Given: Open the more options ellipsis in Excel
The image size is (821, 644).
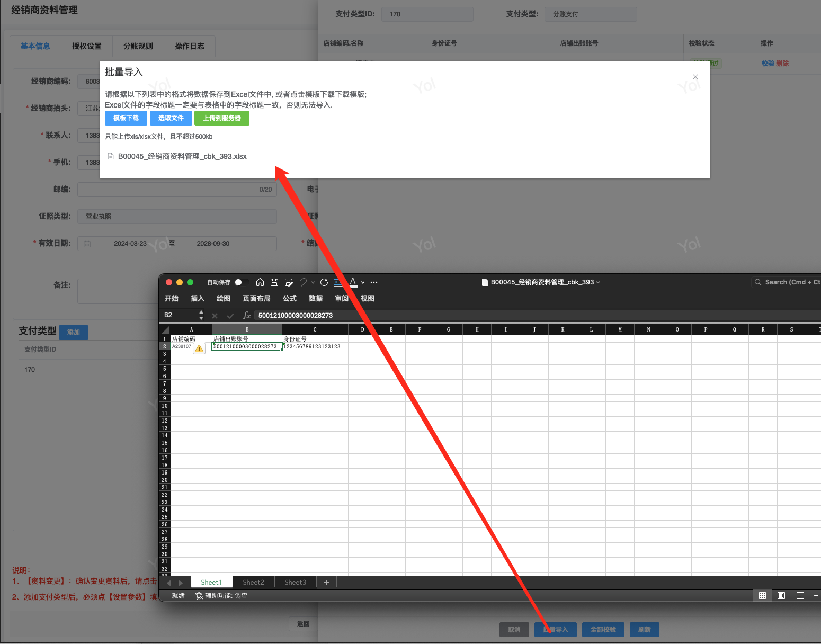Looking at the screenshot, I should point(374,282).
